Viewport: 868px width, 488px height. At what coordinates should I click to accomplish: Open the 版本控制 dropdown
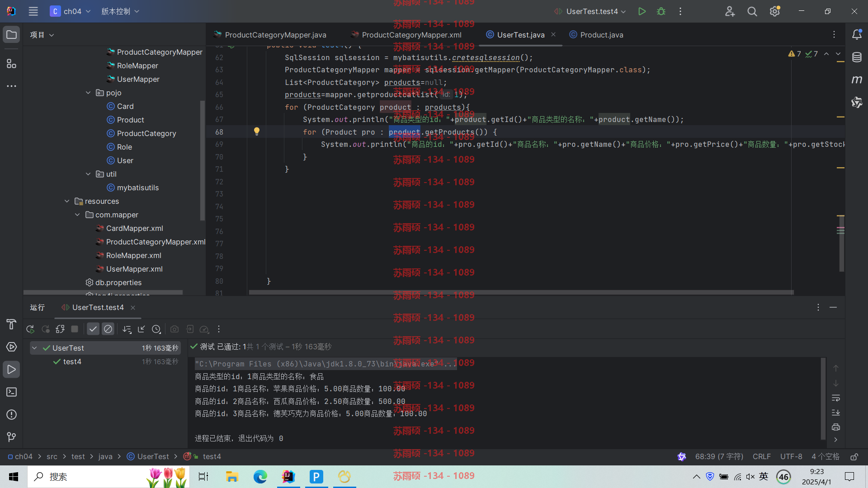point(120,11)
